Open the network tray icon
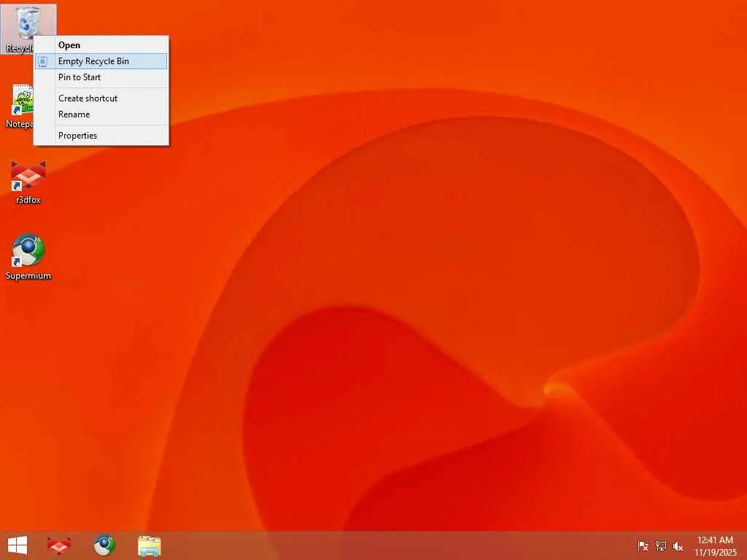Viewport: 747px width, 560px height. click(x=661, y=545)
